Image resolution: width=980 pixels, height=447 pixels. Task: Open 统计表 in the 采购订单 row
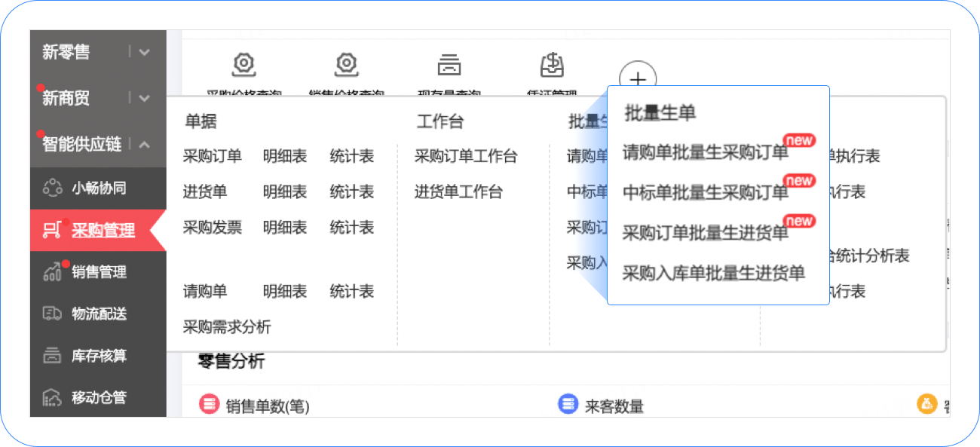352,156
